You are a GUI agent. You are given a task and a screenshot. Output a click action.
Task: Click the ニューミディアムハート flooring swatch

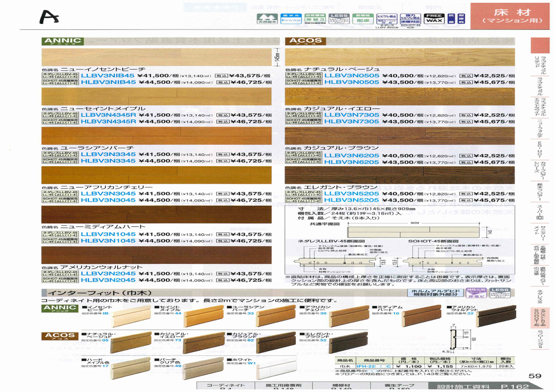pos(157,214)
